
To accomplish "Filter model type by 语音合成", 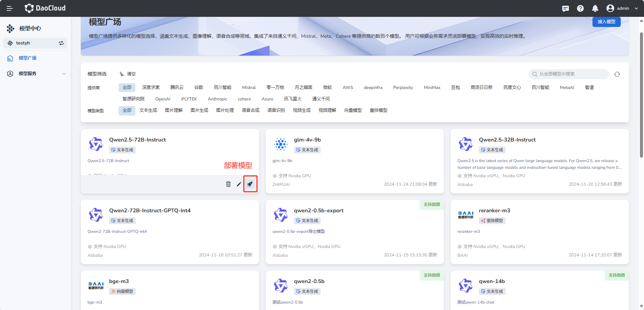I will pyautogui.click(x=251, y=111).
